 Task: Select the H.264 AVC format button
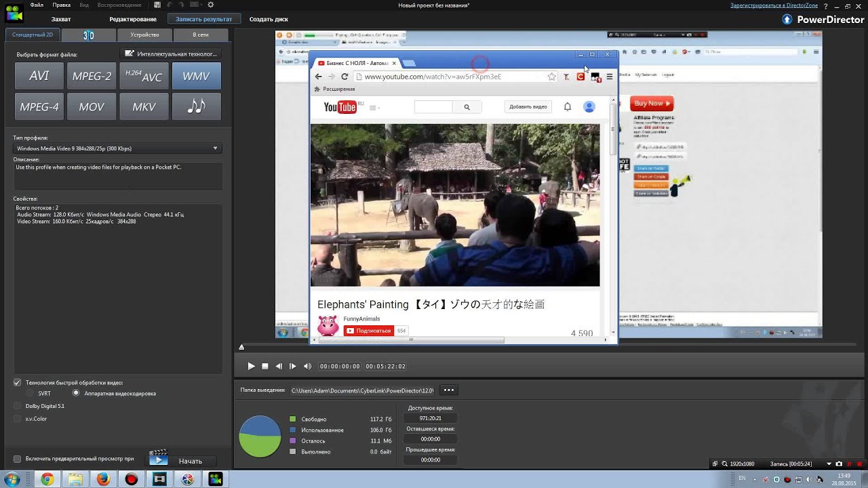[x=144, y=76]
